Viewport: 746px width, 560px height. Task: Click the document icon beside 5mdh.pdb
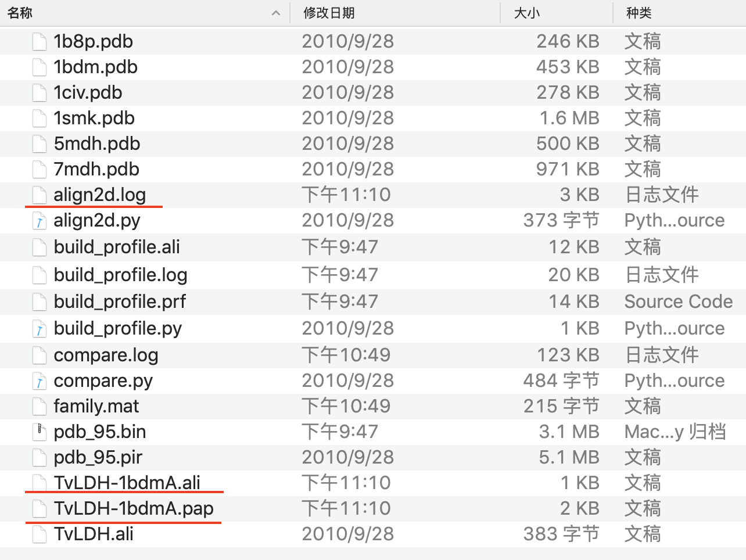[x=39, y=143]
